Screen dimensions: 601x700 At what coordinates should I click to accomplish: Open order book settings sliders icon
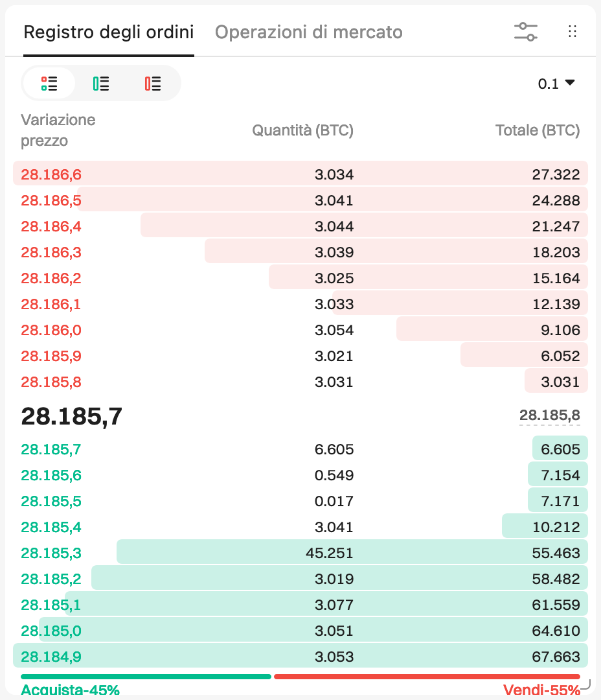pyautogui.click(x=526, y=32)
